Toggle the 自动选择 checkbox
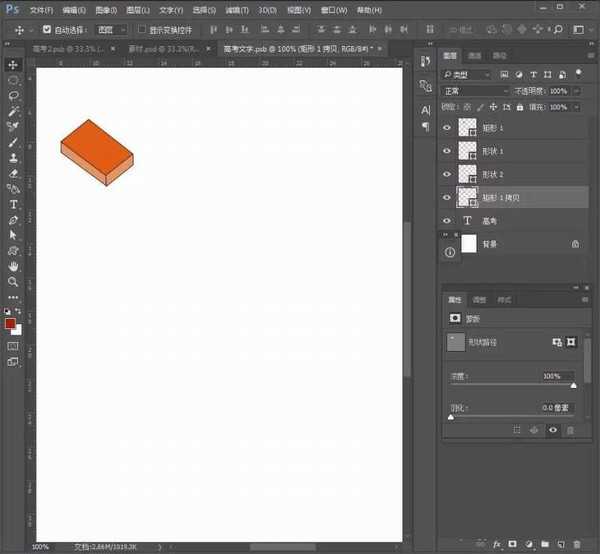The image size is (600, 554). coord(47,30)
